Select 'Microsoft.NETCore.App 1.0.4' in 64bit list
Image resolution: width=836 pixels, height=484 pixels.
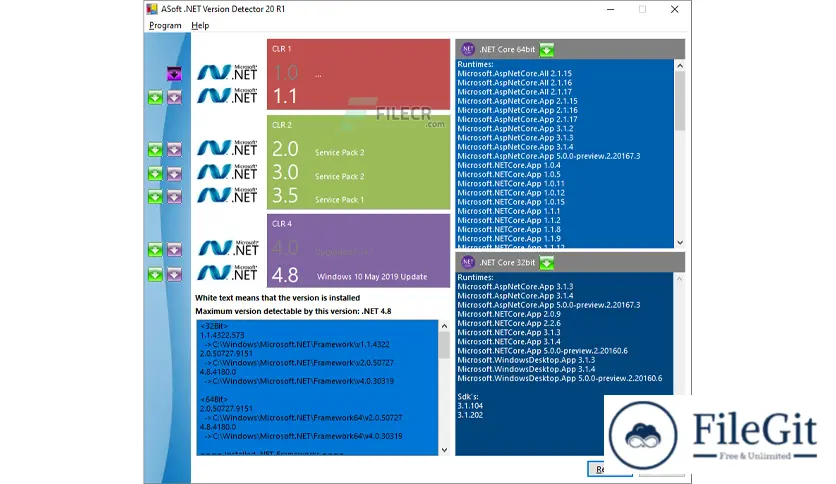tap(509, 165)
